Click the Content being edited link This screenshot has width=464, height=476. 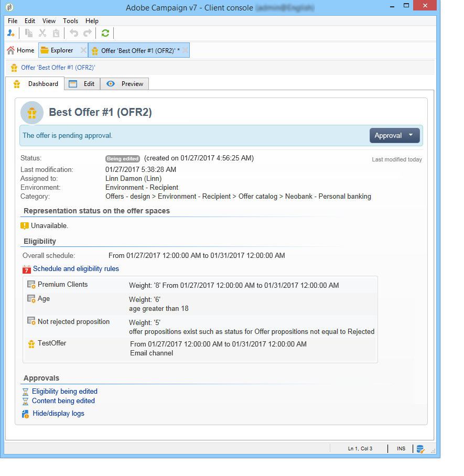[x=63, y=401]
